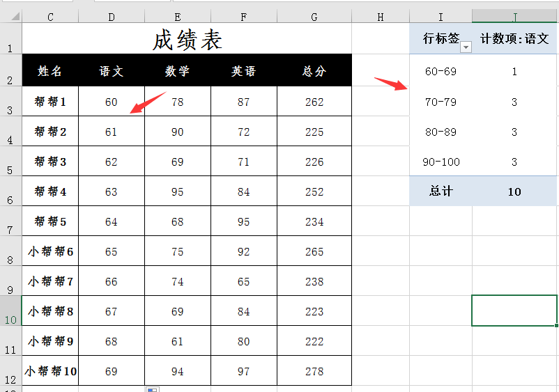This screenshot has height=392, width=559.
Task: Click the 英语 score 92
Action: [x=244, y=251]
